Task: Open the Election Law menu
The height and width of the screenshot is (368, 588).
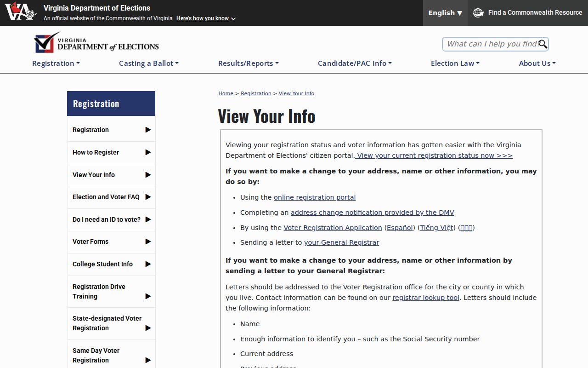Action: [455, 63]
